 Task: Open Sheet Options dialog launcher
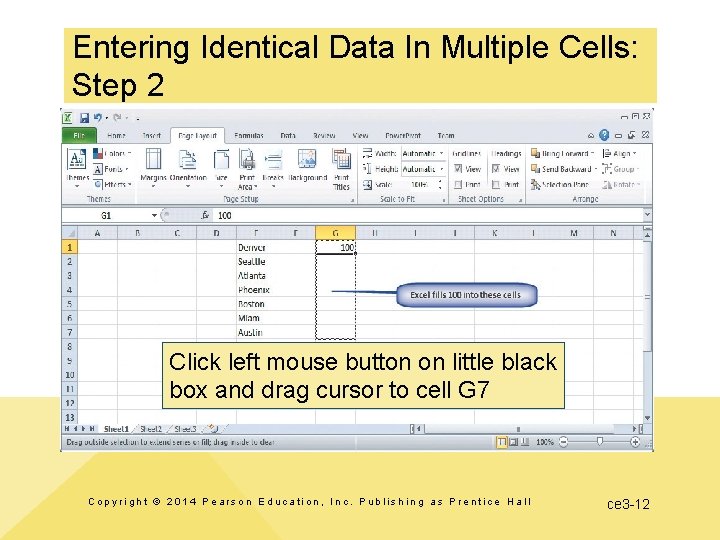point(521,200)
